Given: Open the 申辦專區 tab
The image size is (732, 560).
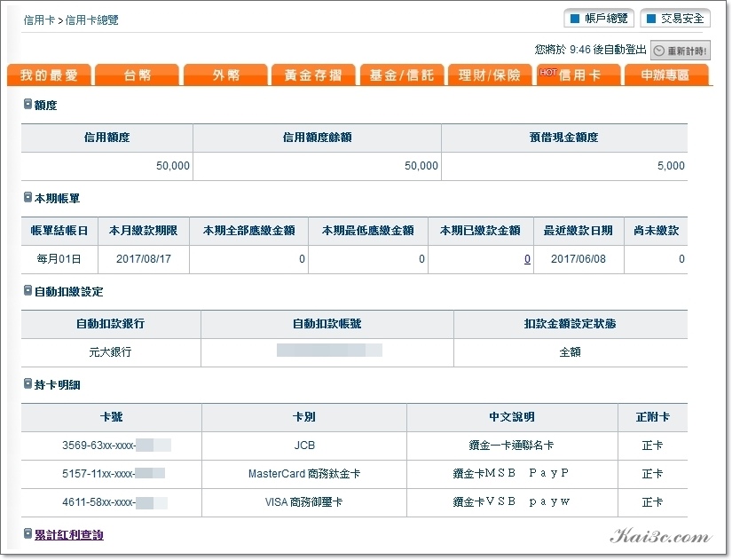Looking at the screenshot, I should click(x=665, y=75).
